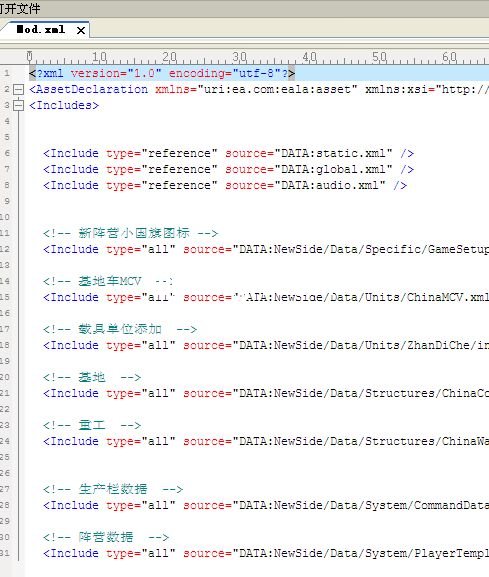Close the Mod.xml tab

click(81, 30)
